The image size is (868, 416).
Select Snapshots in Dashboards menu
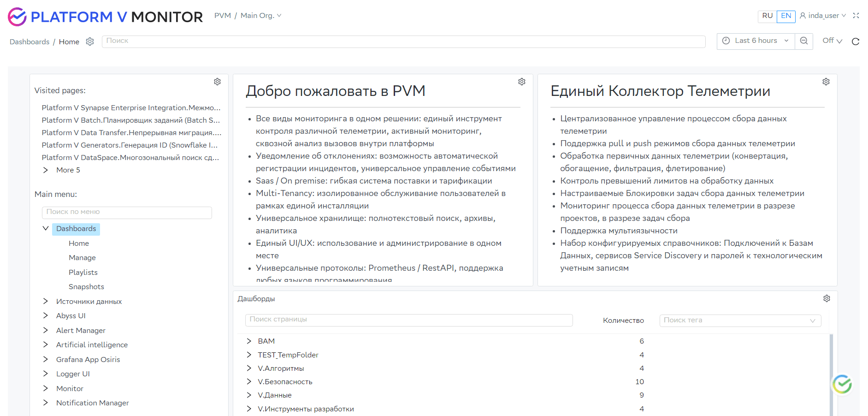pyautogui.click(x=86, y=287)
